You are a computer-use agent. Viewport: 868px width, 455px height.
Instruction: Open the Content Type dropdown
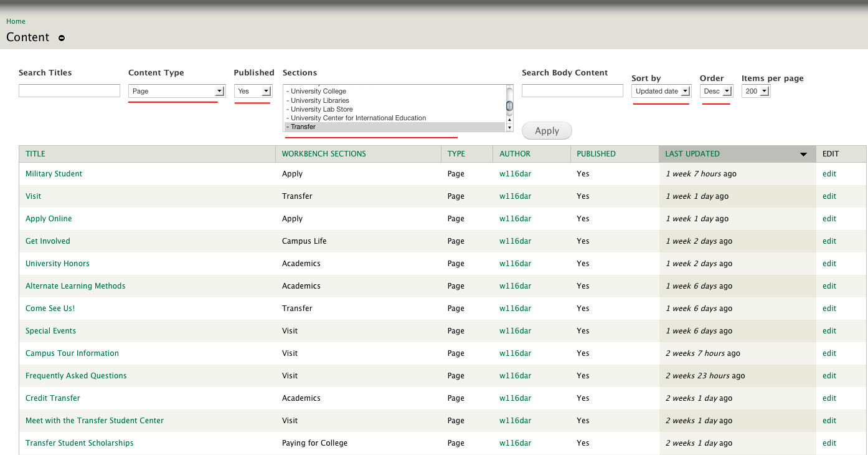coord(176,91)
